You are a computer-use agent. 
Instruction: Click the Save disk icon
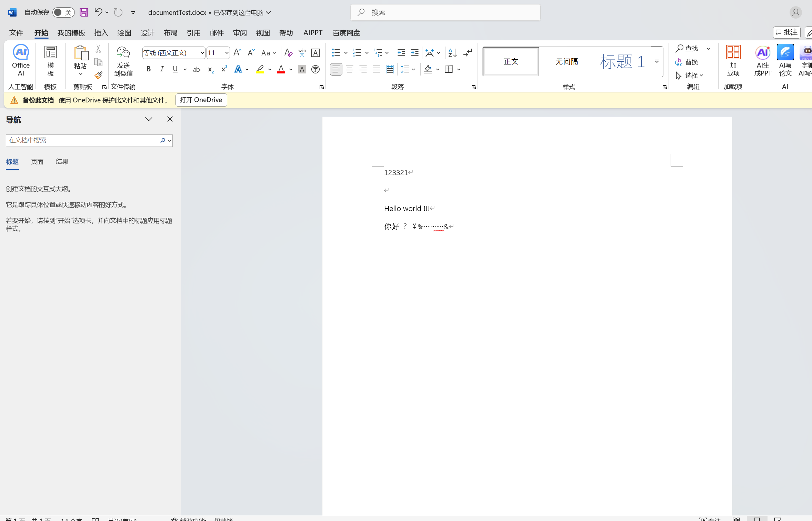click(84, 12)
